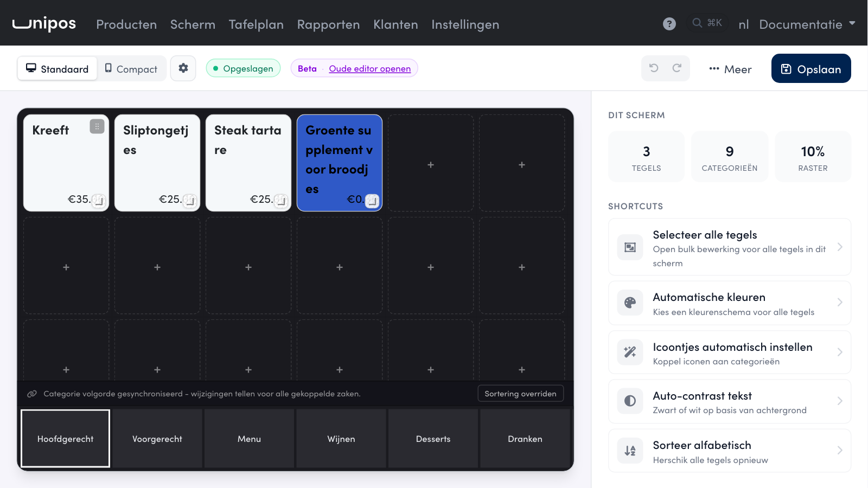Screen dimensions: 868x488
Task: Click the search field with ⌘K
Action: (707, 23)
